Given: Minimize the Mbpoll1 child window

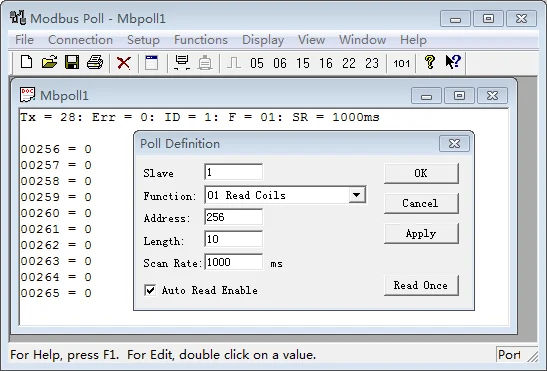Looking at the screenshot, I should pos(426,95).
